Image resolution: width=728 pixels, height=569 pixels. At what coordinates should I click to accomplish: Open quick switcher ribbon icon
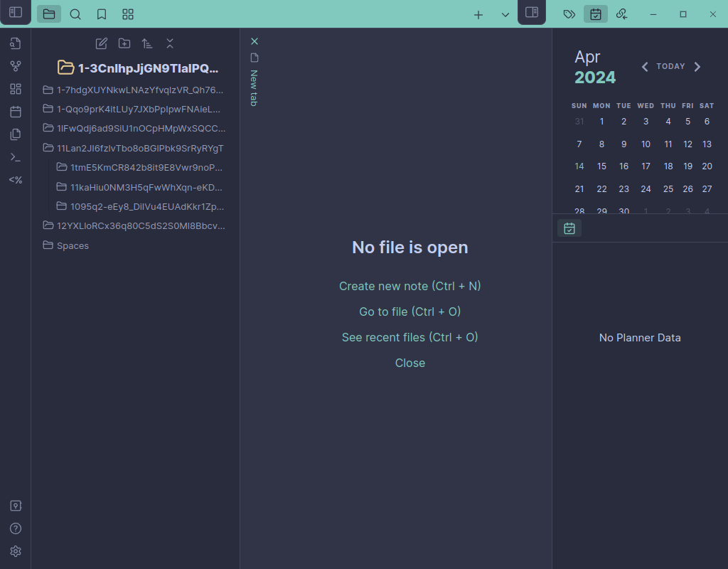[x=16, y=43]
